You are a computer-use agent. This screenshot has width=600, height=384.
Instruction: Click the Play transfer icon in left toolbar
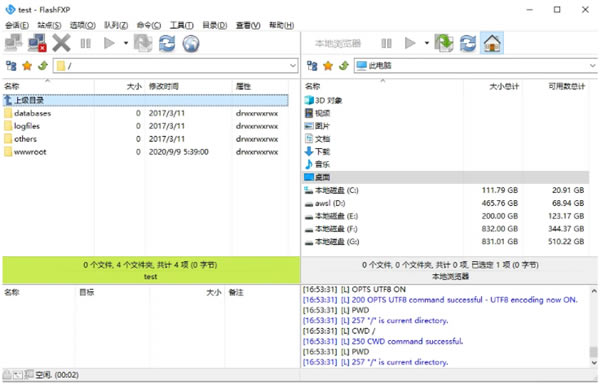pos(109,43)
